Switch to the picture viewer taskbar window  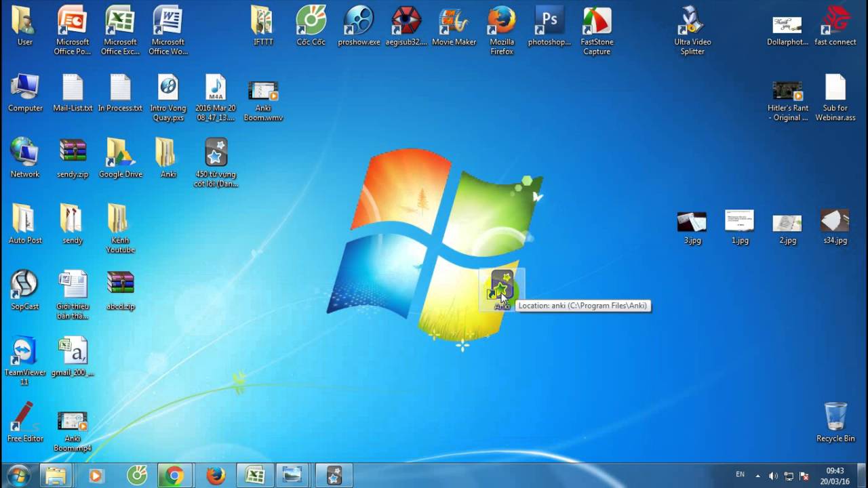pos(293,476)
